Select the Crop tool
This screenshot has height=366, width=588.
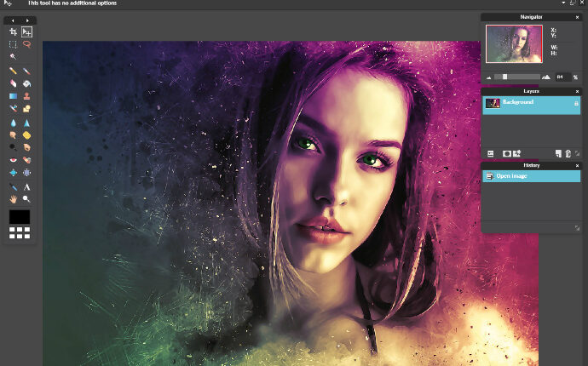[13, 31]
